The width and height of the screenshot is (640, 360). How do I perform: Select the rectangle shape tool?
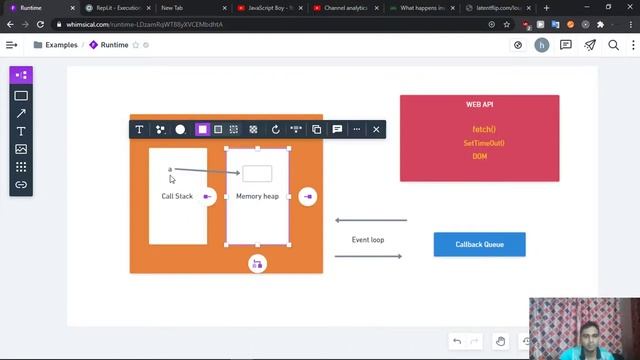pos(21,96)
